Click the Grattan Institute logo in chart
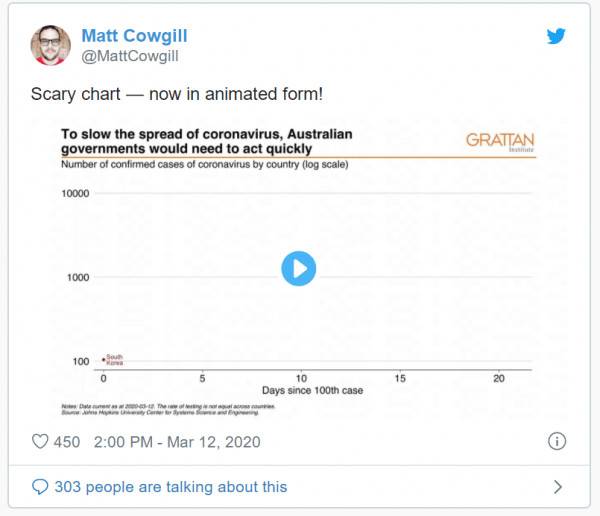This screenshot has width=600, height=516. coord(500,141)
